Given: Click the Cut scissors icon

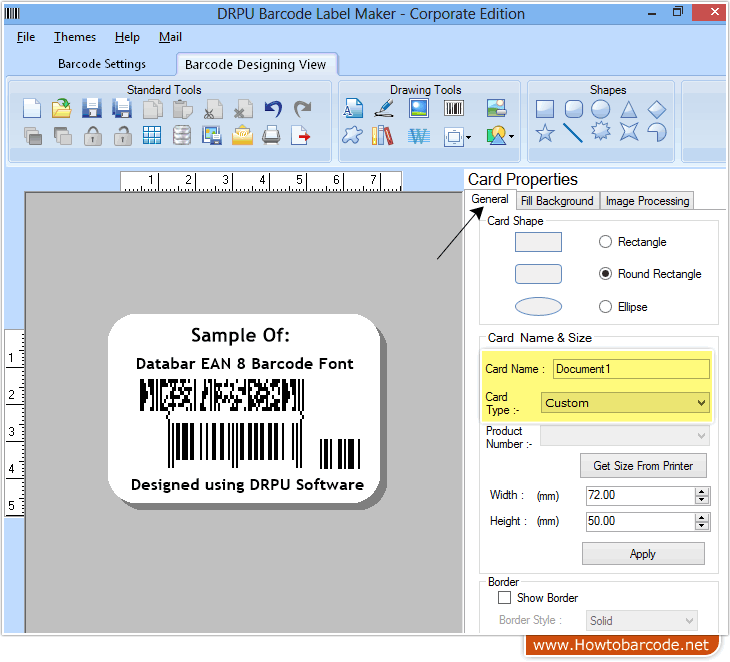Looking at the screenshot, I should [x=213, y=109].
